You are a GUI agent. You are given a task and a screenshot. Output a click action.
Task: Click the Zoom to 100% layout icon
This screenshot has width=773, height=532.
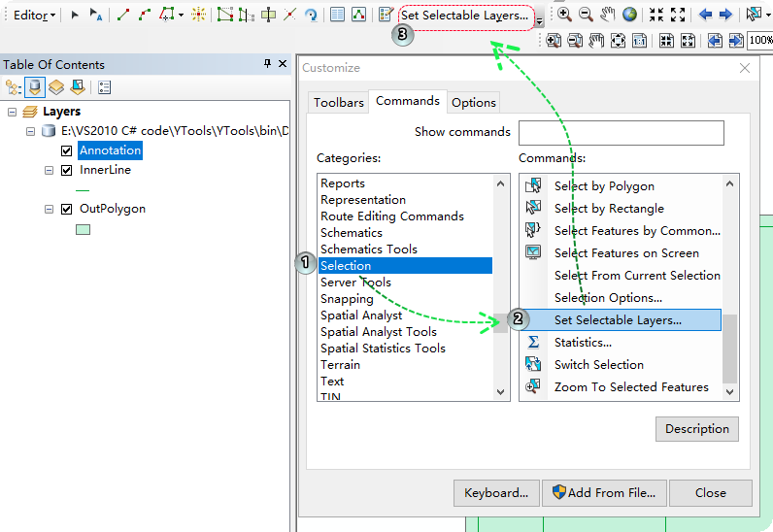[639, 41]
